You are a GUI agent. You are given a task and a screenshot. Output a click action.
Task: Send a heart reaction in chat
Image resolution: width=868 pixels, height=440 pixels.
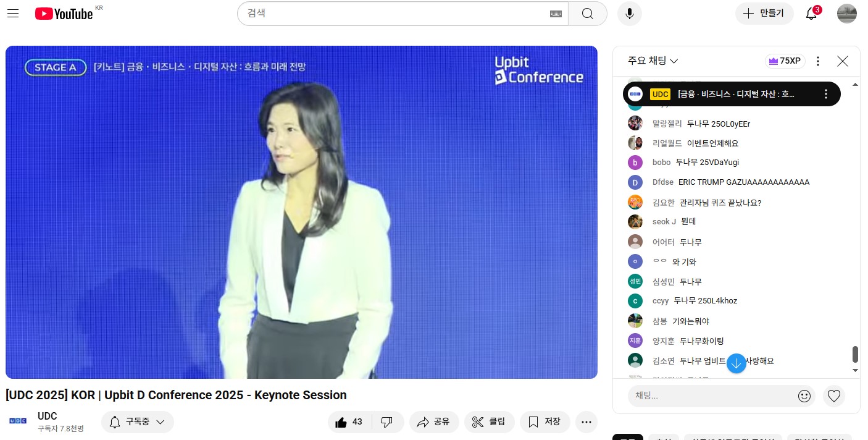click(834, 396)
